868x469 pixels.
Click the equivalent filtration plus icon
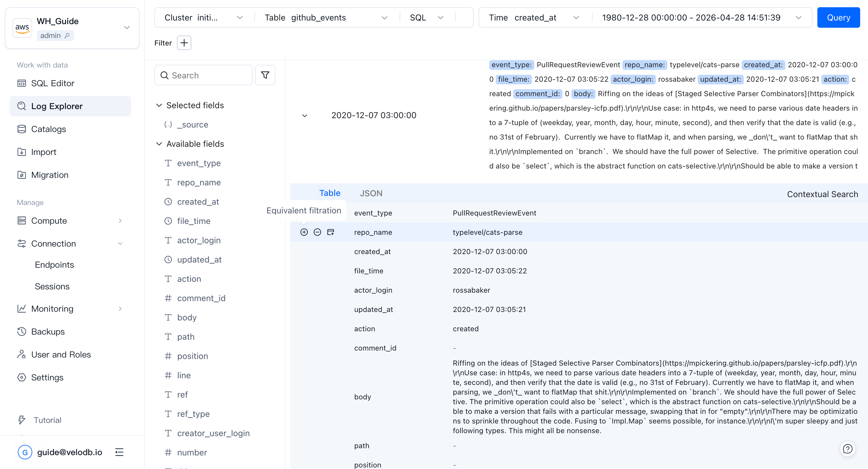tap(304, 232)
